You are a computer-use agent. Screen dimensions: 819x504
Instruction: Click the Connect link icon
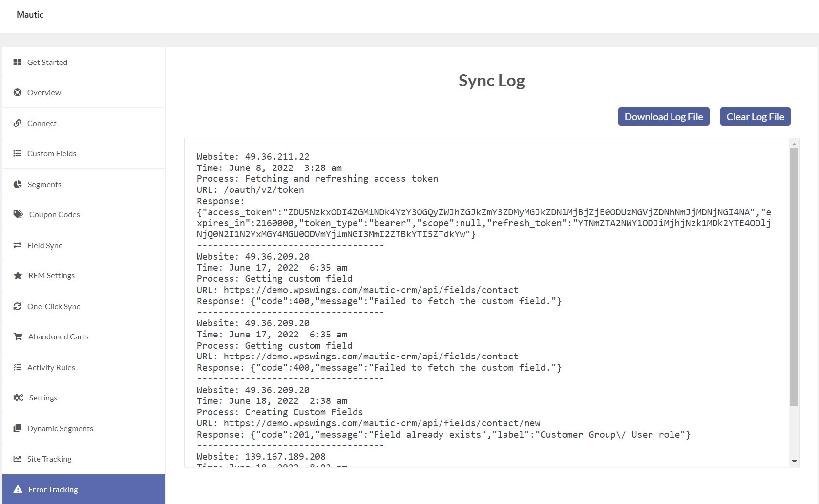(x=18, y=123)
